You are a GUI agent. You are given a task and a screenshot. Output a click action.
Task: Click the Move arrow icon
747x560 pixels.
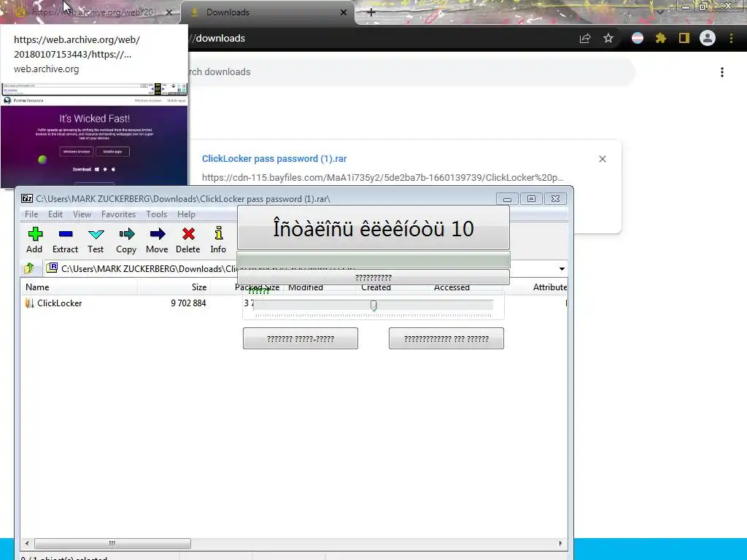coord(158,240)
